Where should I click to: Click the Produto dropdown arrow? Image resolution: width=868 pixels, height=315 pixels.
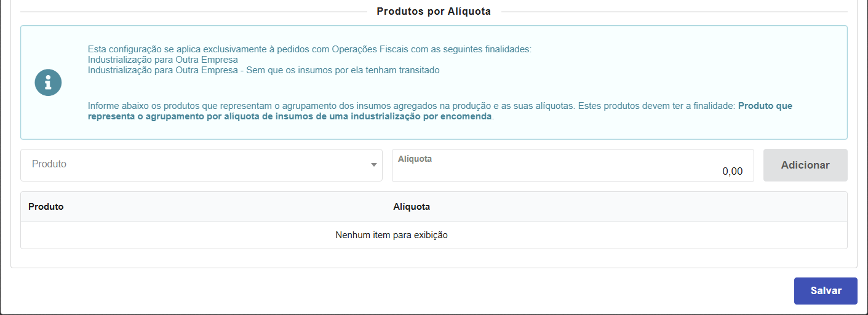click(373, 165)
